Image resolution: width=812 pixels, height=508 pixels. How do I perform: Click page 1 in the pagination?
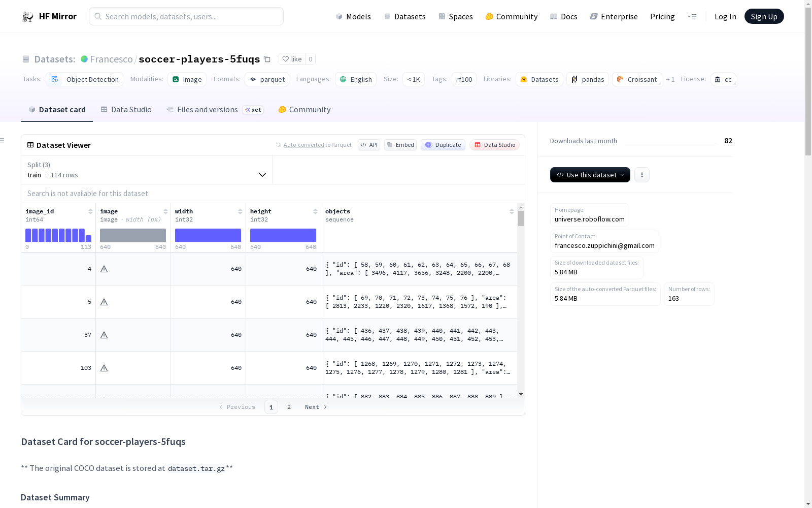click(x=271, y=407)
